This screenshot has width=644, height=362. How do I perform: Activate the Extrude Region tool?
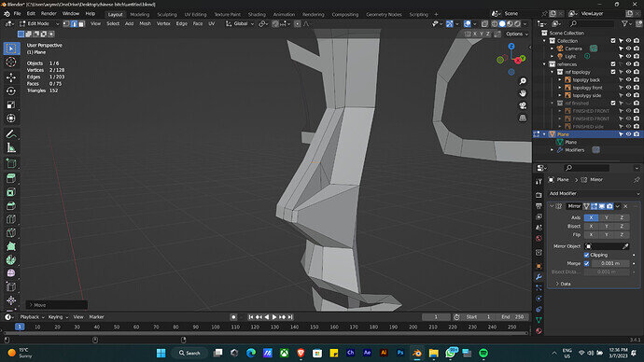11,178
